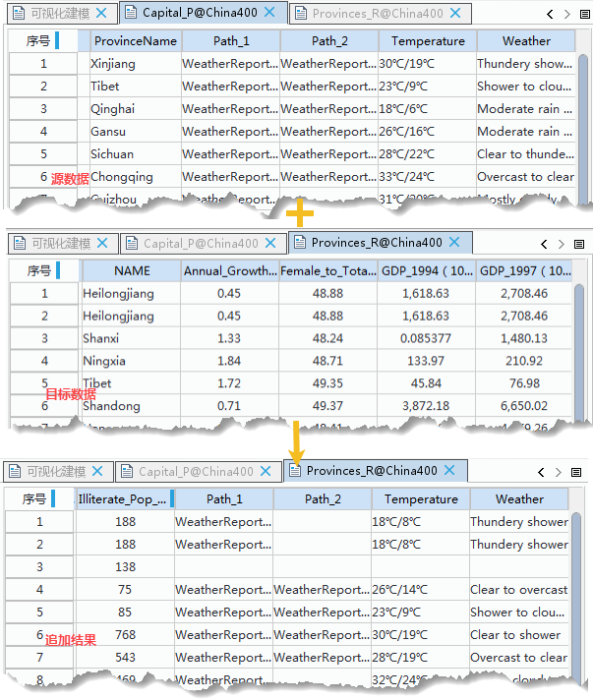This screenshot has width=593, height=700.
Task: Select the ProvinceName column header
Action: point(136,41)
